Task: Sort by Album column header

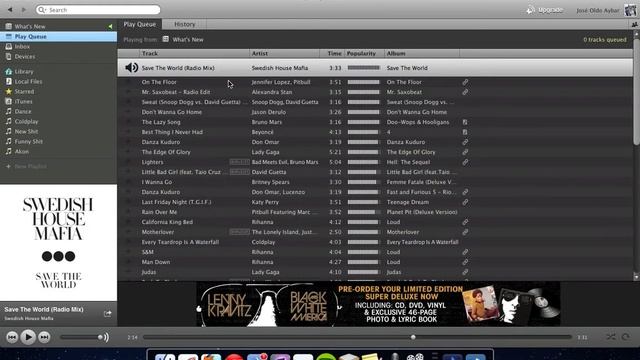Action: tap(422, 53)
